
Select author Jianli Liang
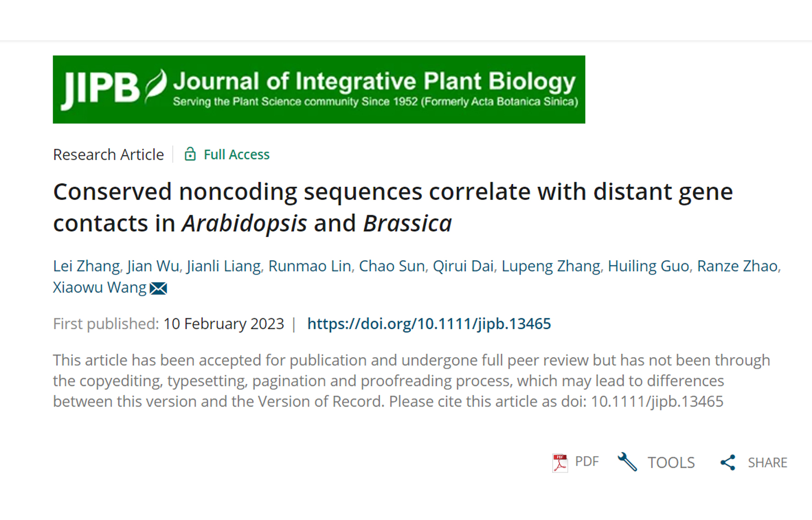pyautogui.click(x=224, y=266)
